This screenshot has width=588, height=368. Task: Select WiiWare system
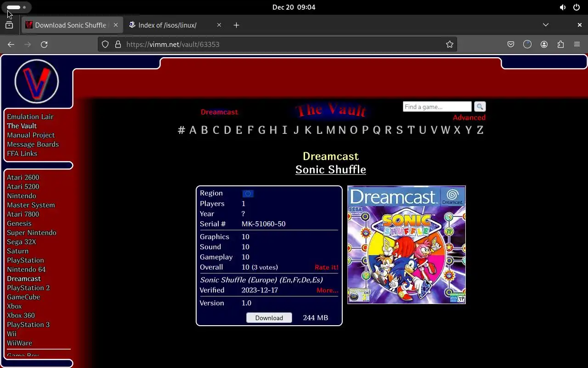click(x=19, y=343)
